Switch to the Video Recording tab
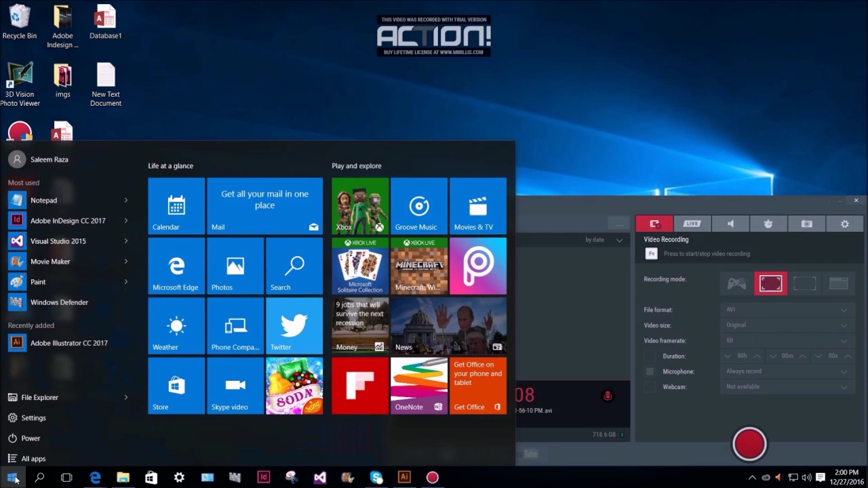The height and width of the screenshot is (488, 868). click(654, 224)
